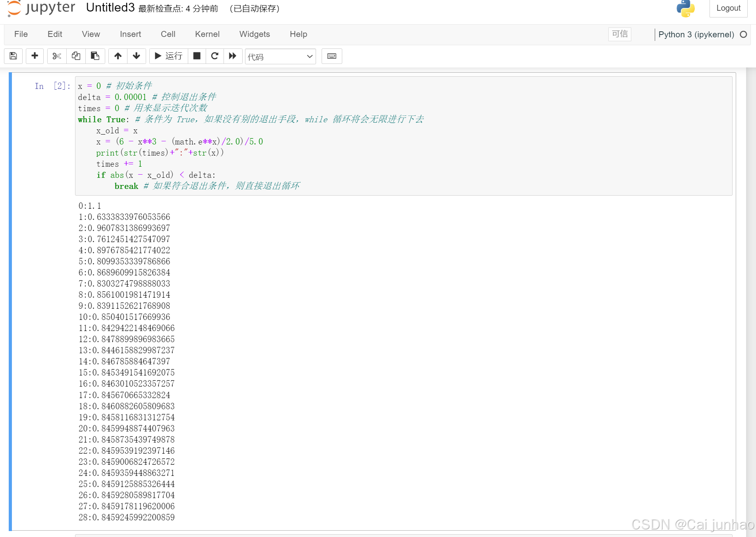Click output line '22:0.8459539192397146'
This screenshot has width=756, height=537.
tap(127, 450)
